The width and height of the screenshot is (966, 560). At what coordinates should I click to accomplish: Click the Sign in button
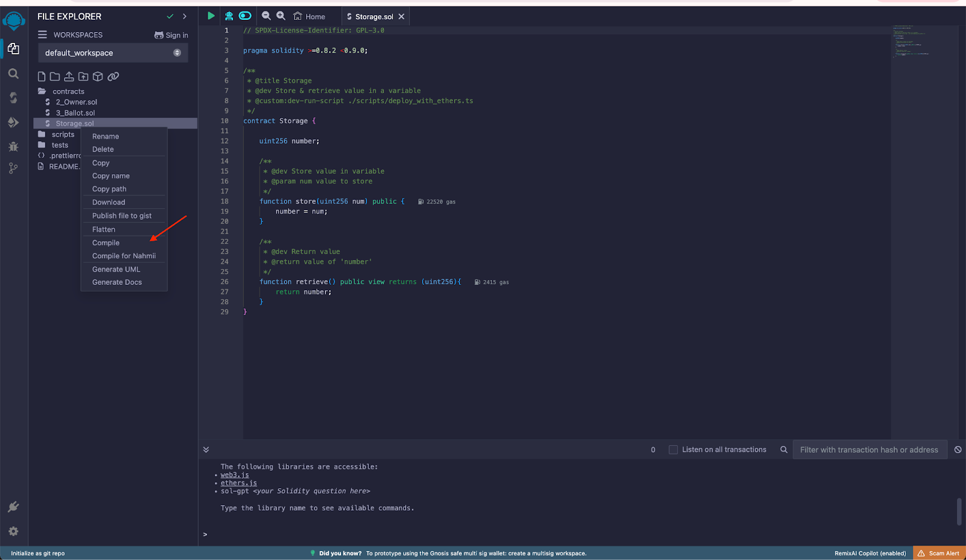pos(171,34)
